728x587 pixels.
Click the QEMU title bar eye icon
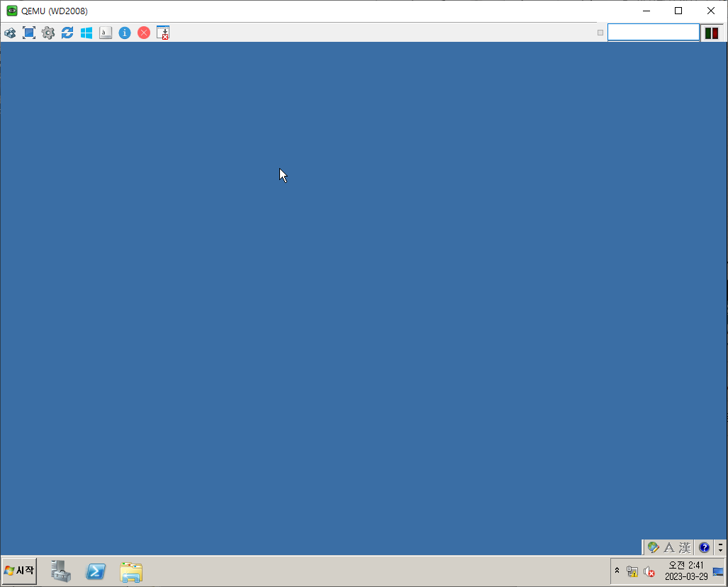click(11, 11)
